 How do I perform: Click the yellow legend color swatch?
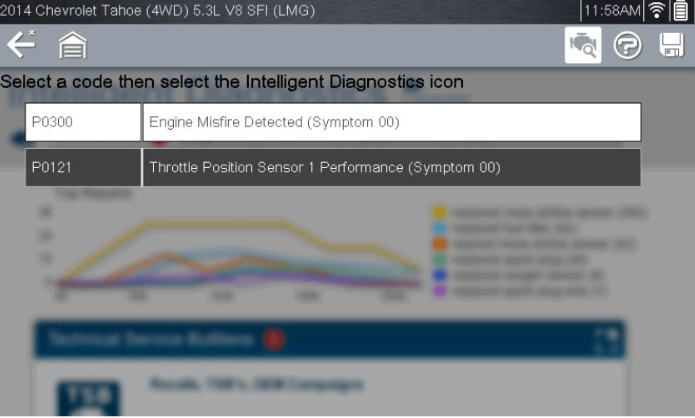[x=440, y=212]
